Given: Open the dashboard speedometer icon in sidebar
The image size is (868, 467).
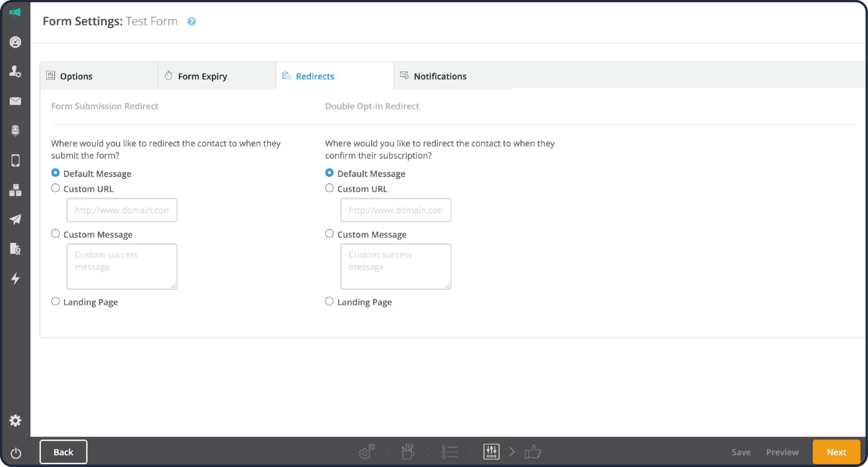Looking at the screenshot, I should point(15,42).
